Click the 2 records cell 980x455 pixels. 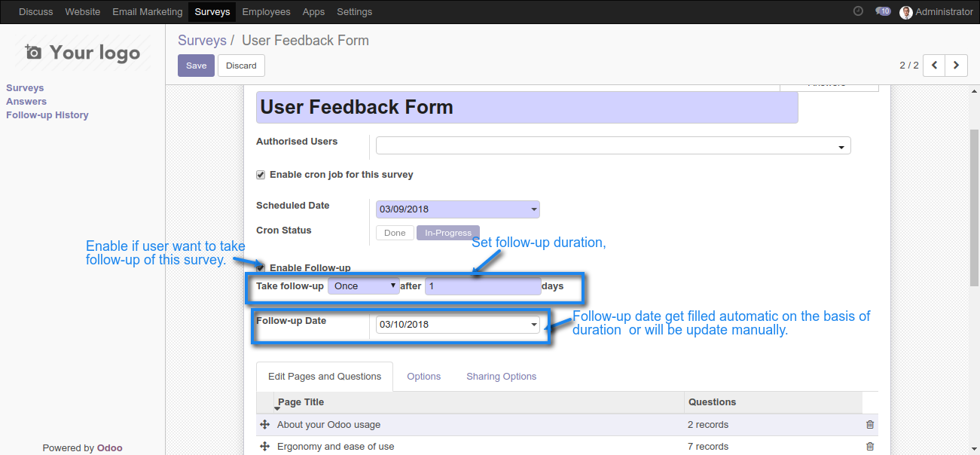pos(708,425)
